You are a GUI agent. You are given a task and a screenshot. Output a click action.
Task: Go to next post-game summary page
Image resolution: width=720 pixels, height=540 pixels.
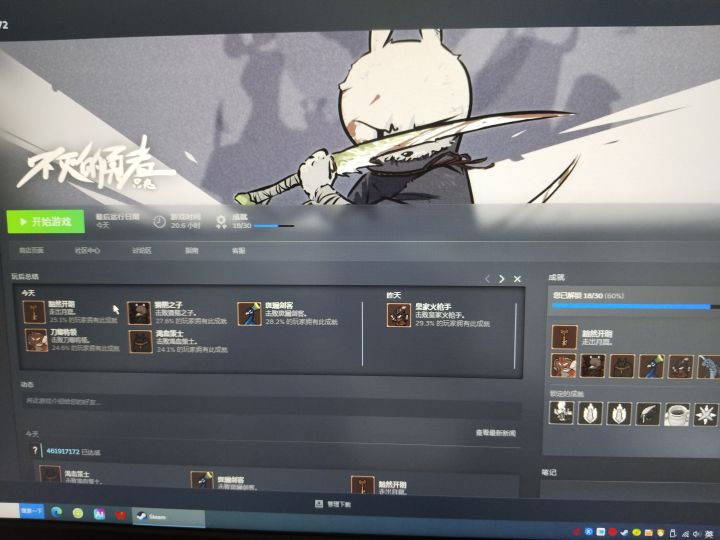pyautogui.click(x=501, y=279)
